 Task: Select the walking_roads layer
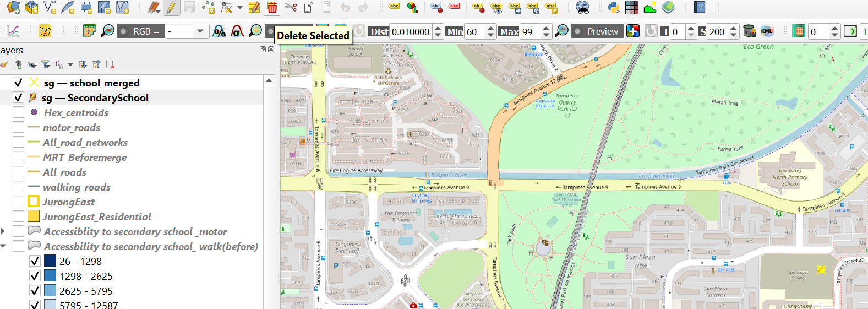(x=77, y=187)
